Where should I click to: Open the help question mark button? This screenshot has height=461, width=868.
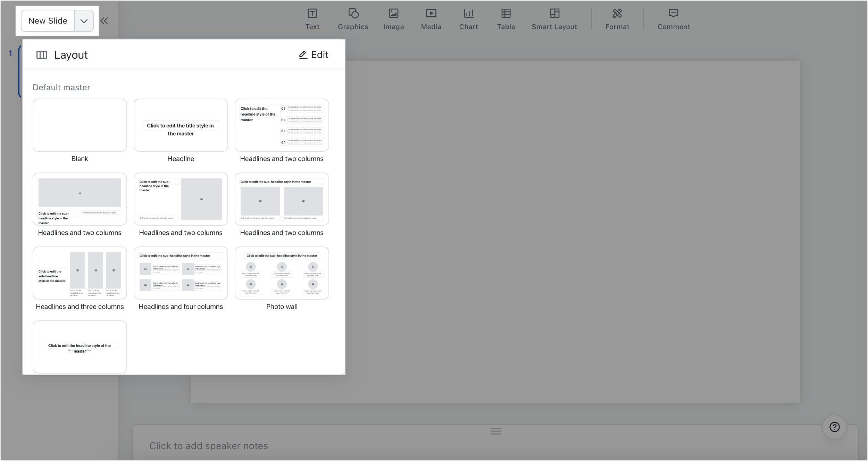tap(835, 427)
